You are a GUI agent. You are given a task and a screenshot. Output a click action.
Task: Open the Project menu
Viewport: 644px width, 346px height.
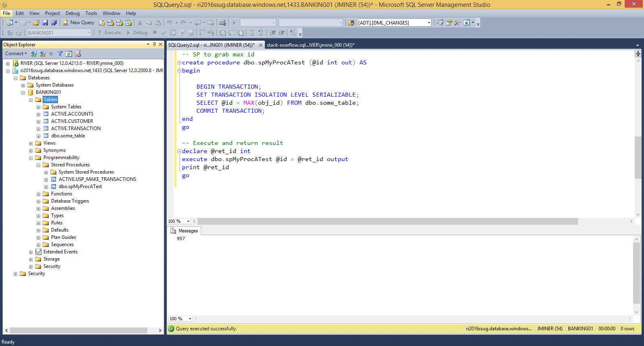(52, 13)
